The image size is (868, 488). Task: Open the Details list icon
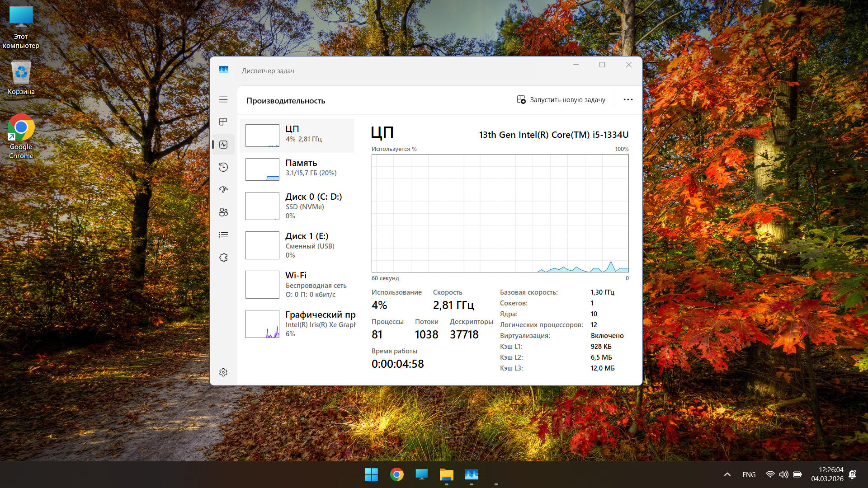point(223,235)
